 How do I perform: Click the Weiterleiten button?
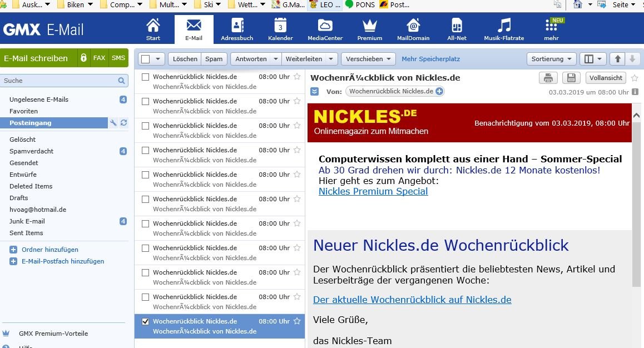tap(304, 59)
